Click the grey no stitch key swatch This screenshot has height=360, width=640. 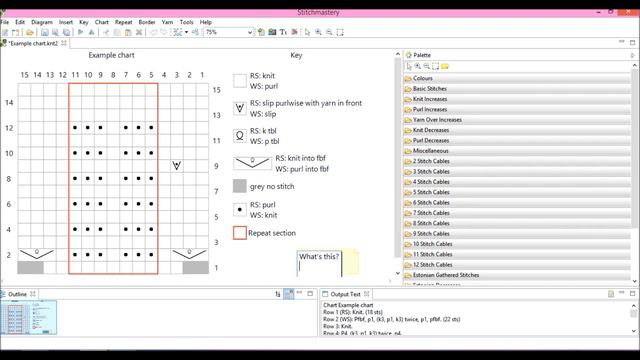[x=240, y=186]
